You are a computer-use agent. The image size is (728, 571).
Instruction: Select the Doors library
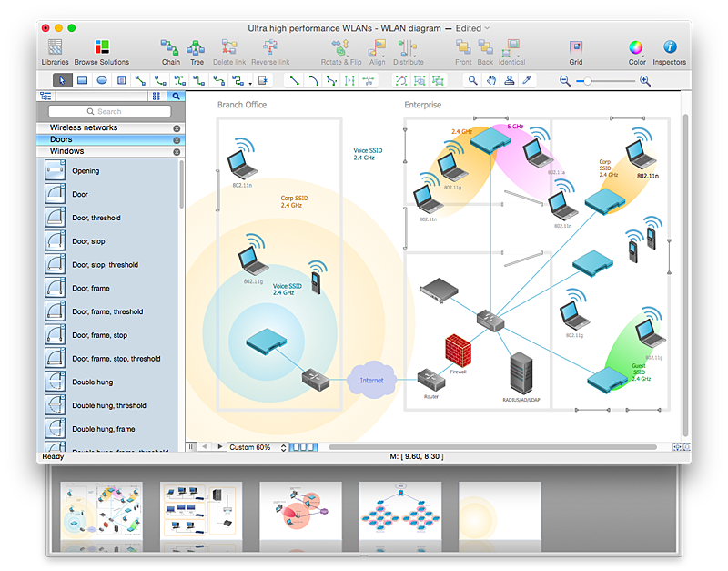pos(109,139)
